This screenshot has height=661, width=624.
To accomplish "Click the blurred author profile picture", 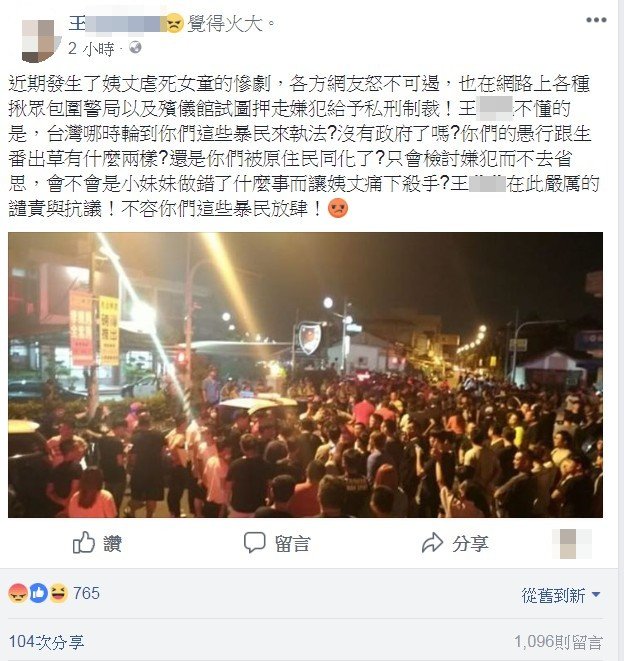I will pos(39,41).
